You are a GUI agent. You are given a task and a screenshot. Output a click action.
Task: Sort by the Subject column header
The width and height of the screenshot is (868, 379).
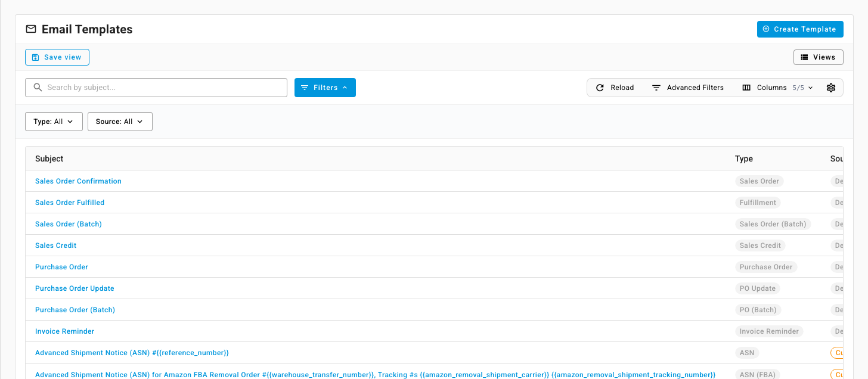[x=49, y=159]
